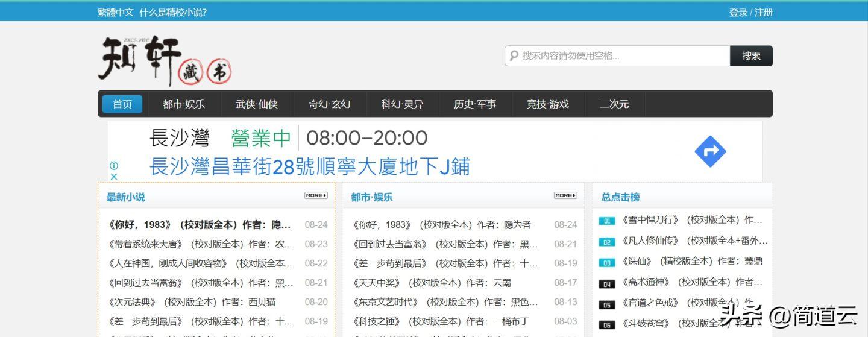Open 二次元 category
The width and height of the screenshot is (868, 337).
[614, 104]
